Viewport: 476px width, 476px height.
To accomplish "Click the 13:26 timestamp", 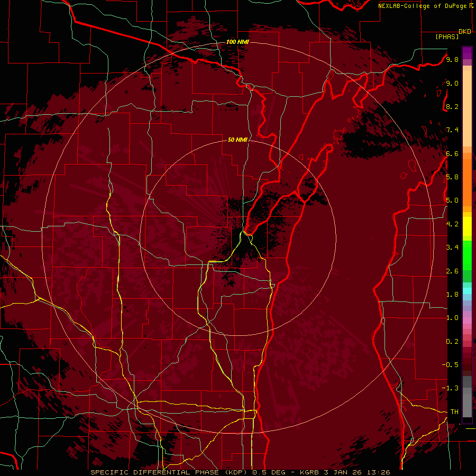I will point(379,472).
